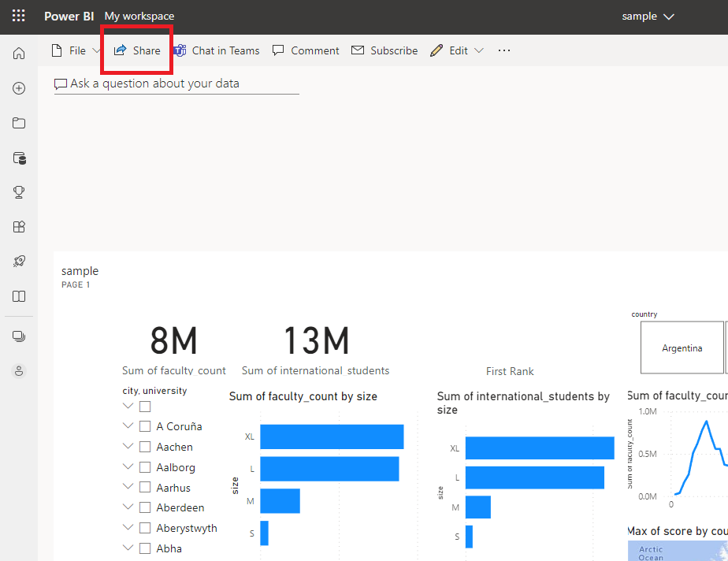Screen dimensions: 728x561
Task: Click the Share button
Action: 137,50
